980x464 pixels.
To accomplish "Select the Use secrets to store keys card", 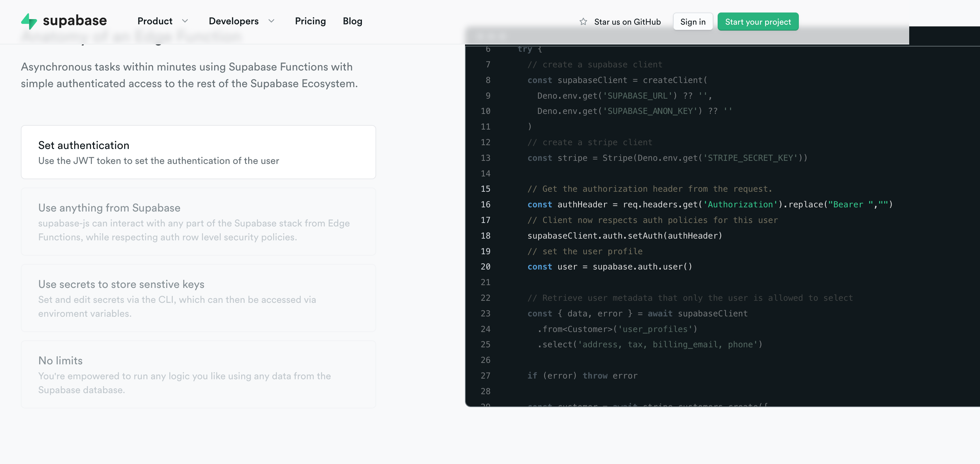I will click(198, 298).
